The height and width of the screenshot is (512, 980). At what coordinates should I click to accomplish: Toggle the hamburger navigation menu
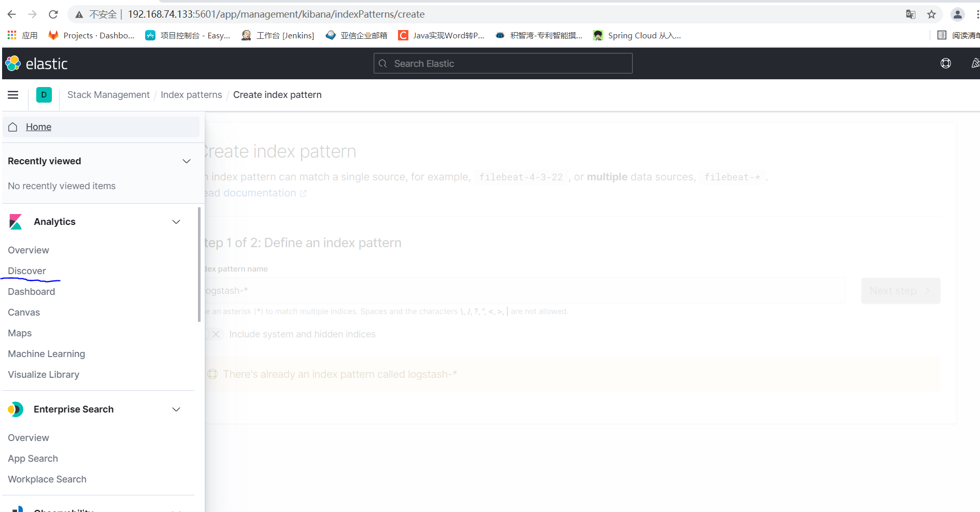(x=13, y=95)
